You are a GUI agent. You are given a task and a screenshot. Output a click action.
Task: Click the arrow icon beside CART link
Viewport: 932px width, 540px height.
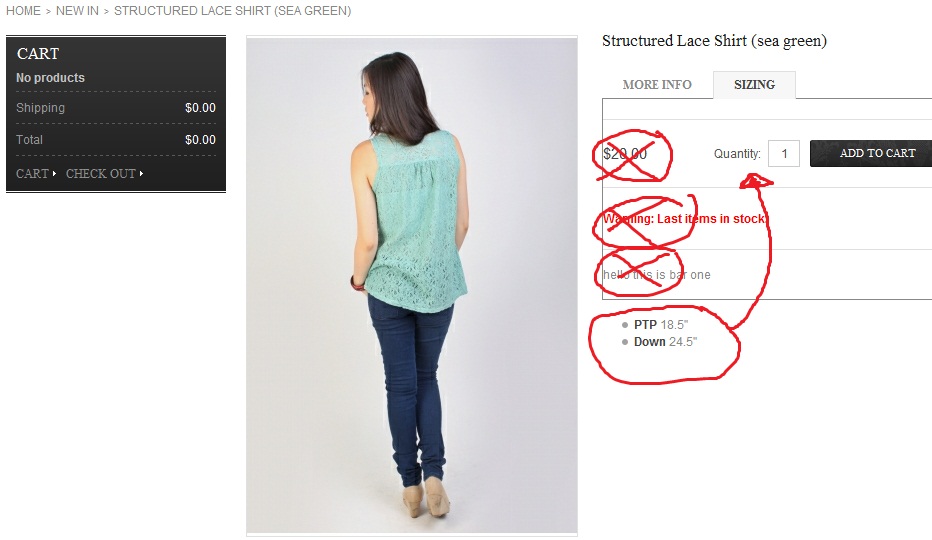pos(54,174)
